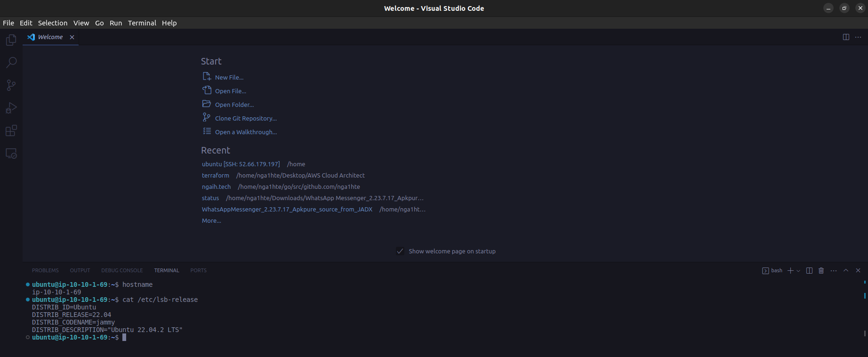Viewport: 868px width, 357px height.
Task: Open editor More Actions ellipsis
Action: tap(858, 37)
